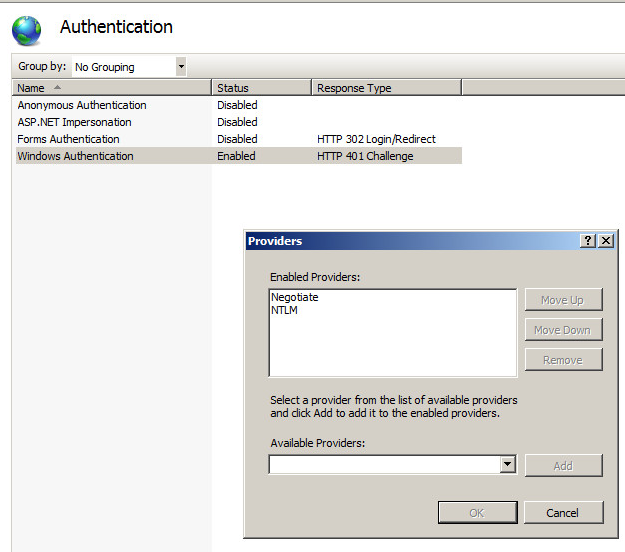The image size is (625, 552).
Task: Click the Providers dialog help question mark
Action: 588,241
